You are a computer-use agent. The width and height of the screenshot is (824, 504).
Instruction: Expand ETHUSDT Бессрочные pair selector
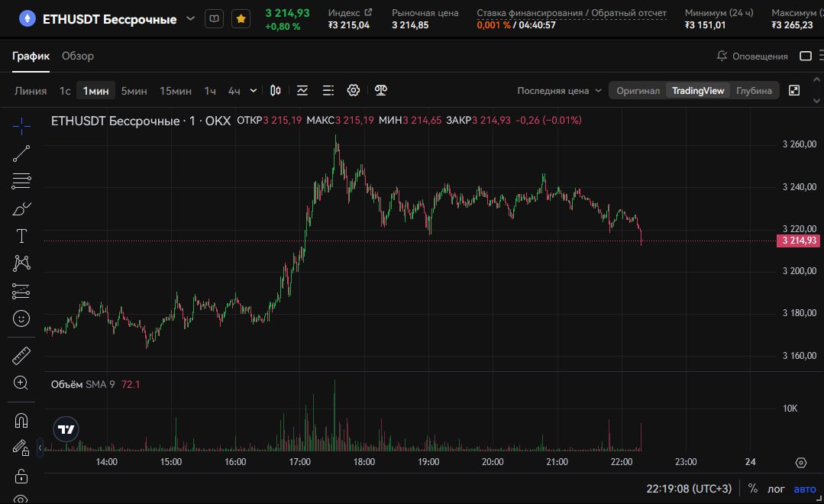[x=191, y=19]
